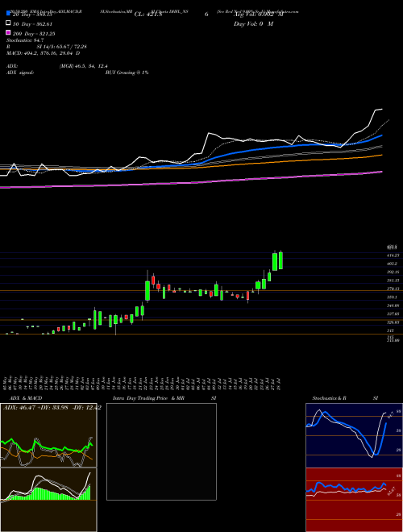Click the MACD 494.2, 376.16, 28.04 line
403x532 pixels.
coord(43,53)
